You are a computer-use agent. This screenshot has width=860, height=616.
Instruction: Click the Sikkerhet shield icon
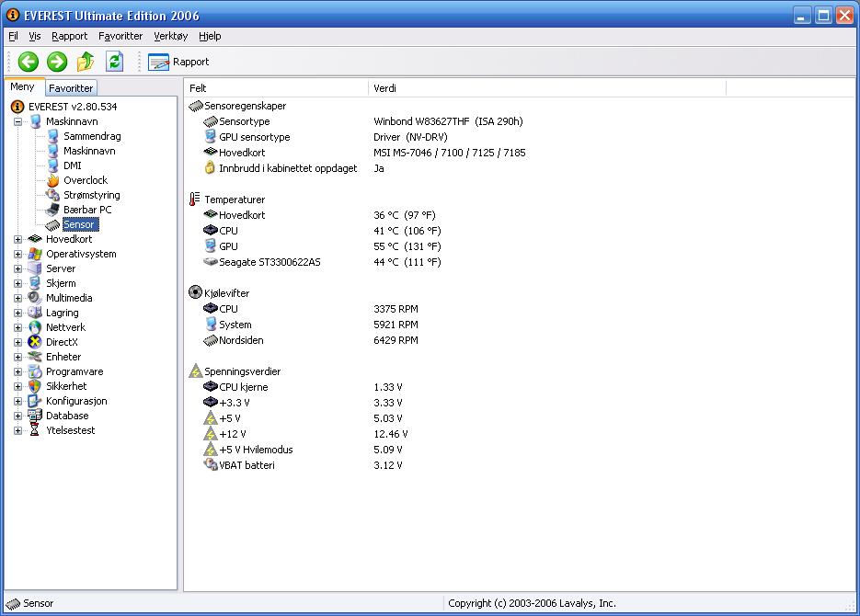click(35, 386)
